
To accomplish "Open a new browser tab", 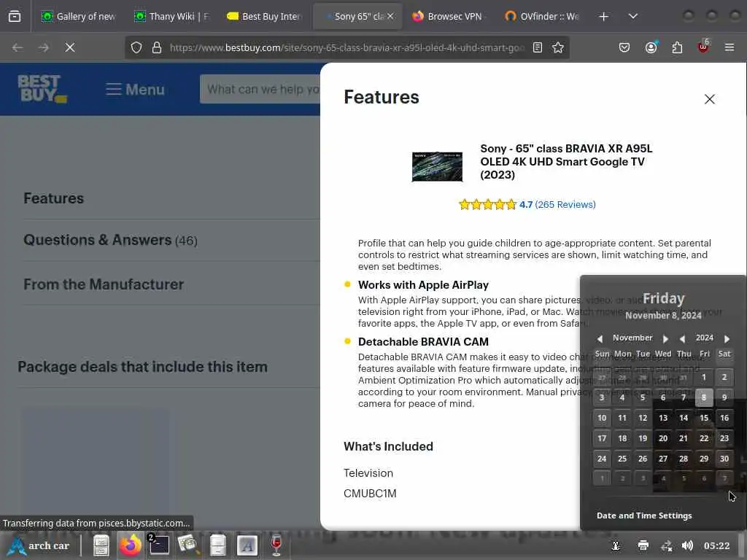I will 603,17.
